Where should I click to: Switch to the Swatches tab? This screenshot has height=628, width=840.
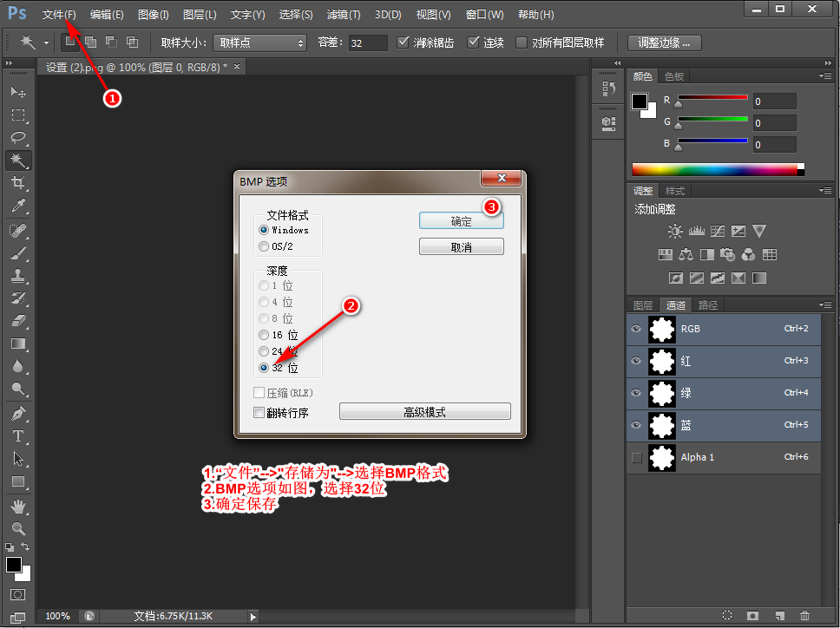coord(674,76)
